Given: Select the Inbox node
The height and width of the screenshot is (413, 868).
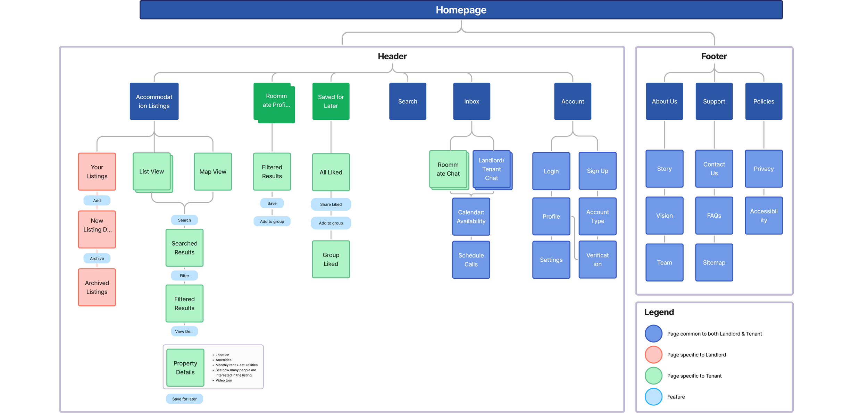Looking at the screenshot, I should (x=471, y=101).
